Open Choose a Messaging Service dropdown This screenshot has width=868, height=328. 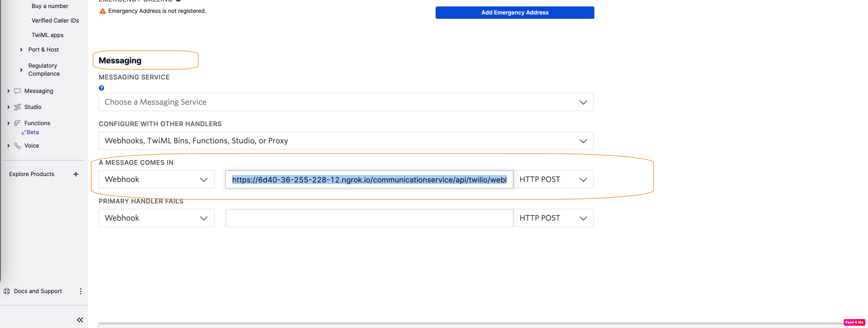click(x=346, y=102)
